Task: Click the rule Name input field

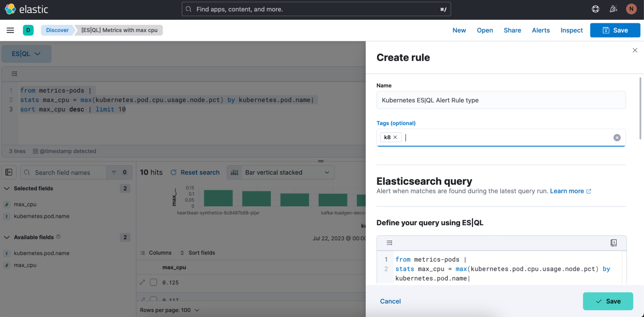Action: point(501,100)
